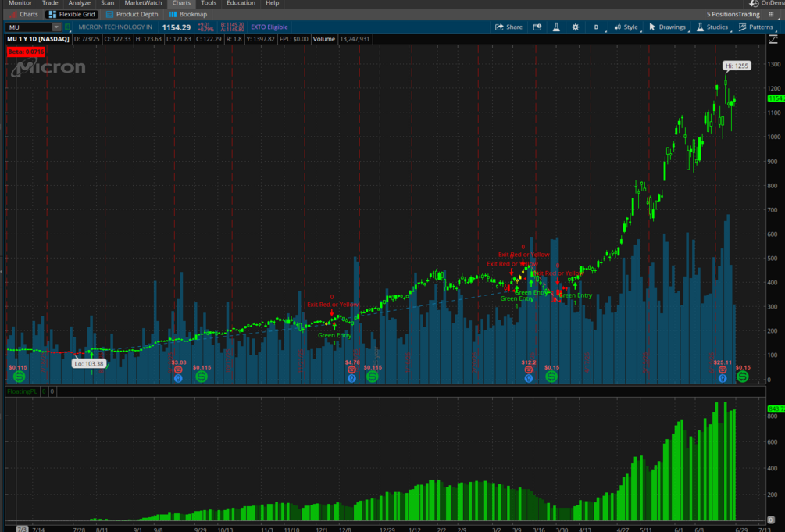Switch to the Trade tab
Viewport: 785px width, 532px height.
(x=50, y=3)
